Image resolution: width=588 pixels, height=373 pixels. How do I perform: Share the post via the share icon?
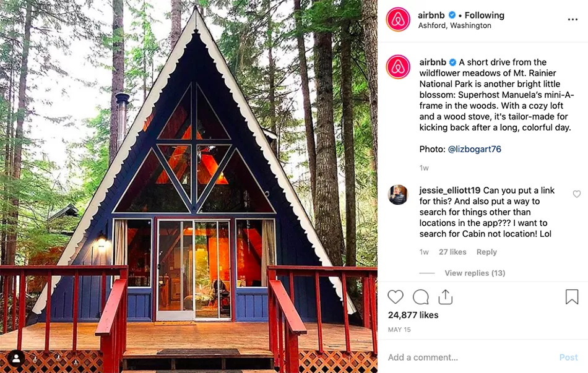click(446, 296)
